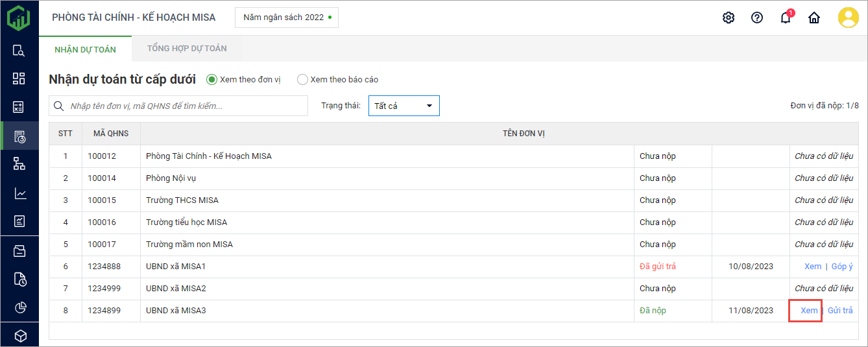
Task: Open the pie chart icon in sidebar
Action: (x=19, y=307)
